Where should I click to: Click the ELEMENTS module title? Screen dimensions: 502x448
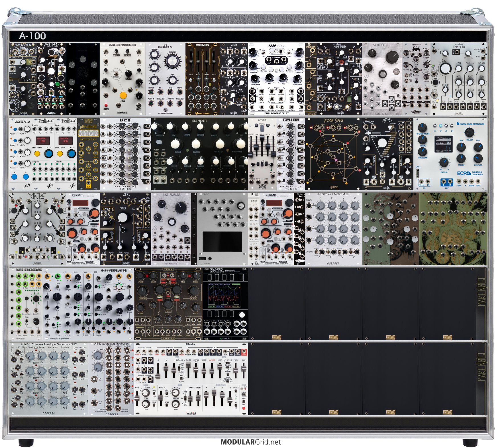click(x=200, y=121)
